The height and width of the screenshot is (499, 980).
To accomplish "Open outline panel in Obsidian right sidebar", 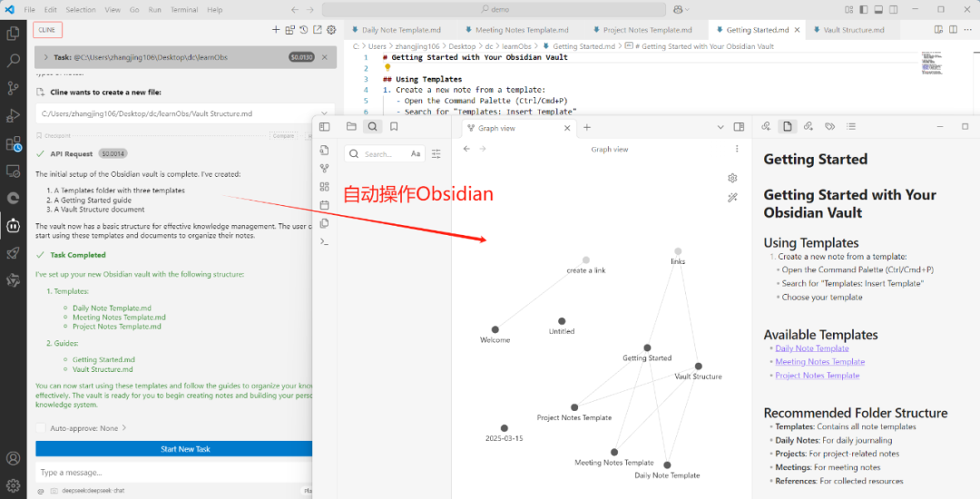I will point(850,126).
